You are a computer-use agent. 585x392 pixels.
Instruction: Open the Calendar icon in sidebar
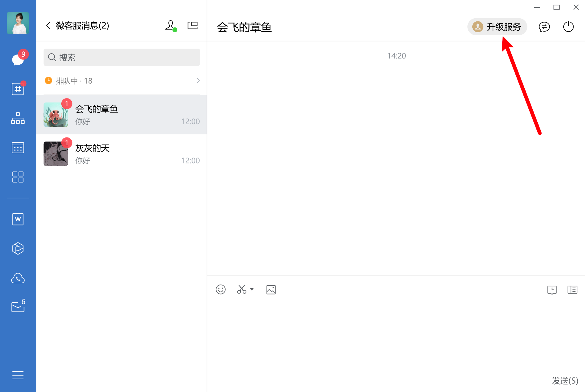18,148
